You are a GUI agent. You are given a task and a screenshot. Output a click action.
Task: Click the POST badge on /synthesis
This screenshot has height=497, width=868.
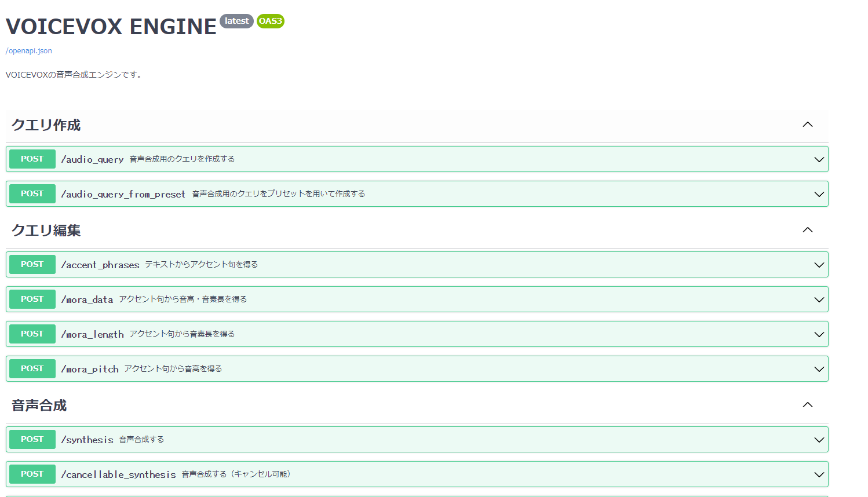point(32,439)
